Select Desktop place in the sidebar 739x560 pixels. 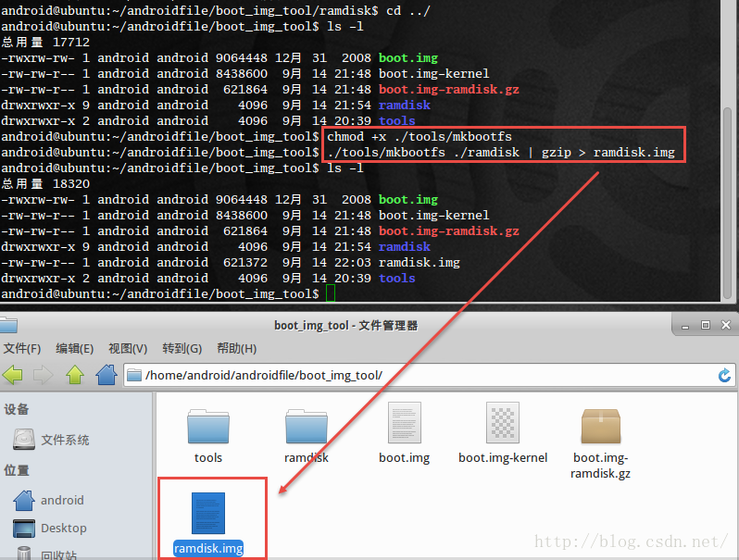[64, 529]
